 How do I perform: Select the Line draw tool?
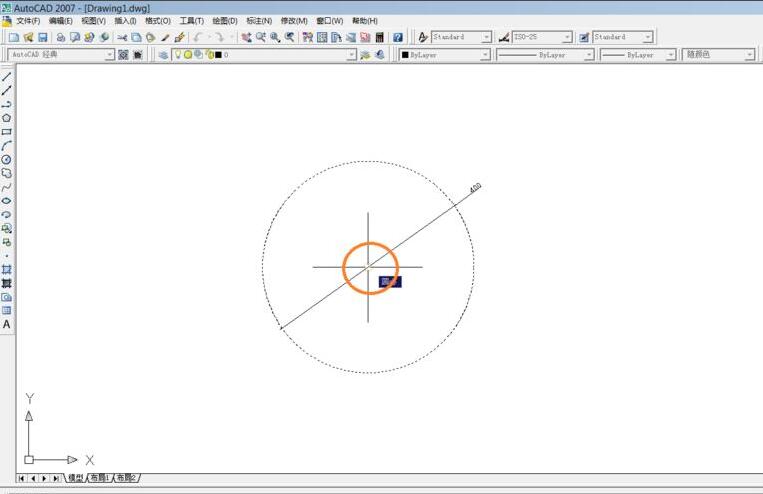coord(6,77)
